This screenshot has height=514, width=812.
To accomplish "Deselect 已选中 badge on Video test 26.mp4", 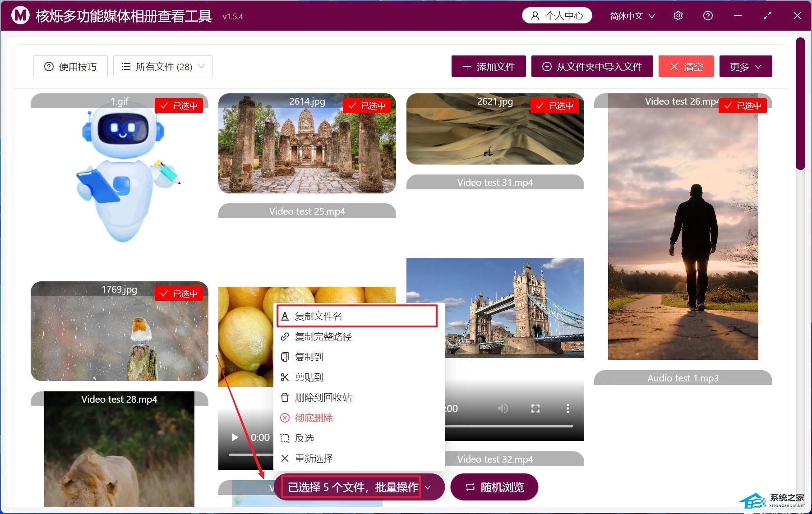I will 743,106.
